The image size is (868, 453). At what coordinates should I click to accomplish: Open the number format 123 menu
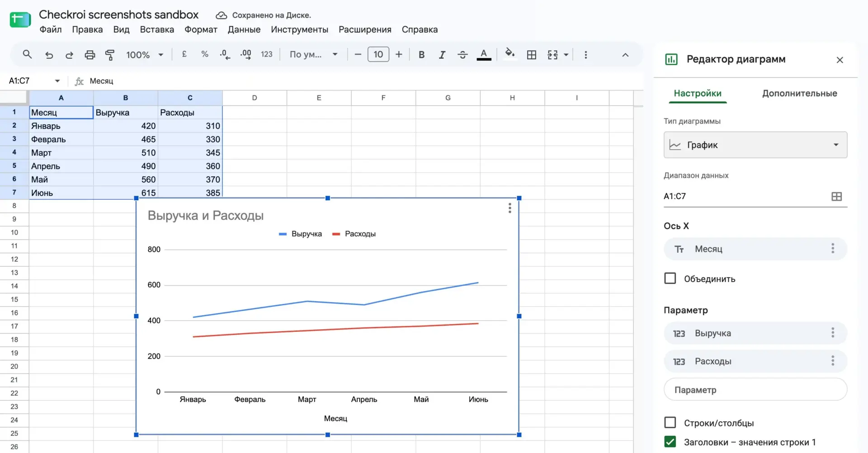pyautogui.click(x=267, y=54)
